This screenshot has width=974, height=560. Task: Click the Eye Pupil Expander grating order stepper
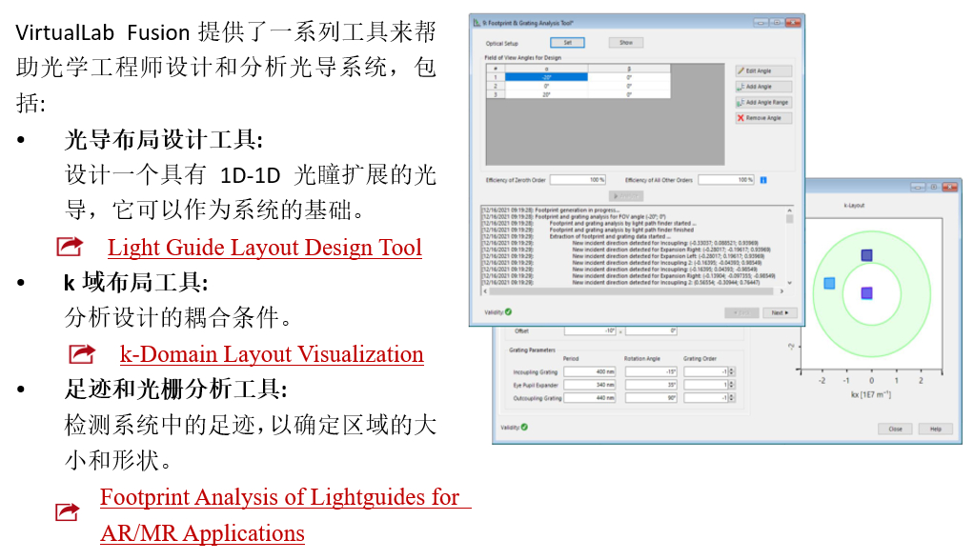point(732,385)
